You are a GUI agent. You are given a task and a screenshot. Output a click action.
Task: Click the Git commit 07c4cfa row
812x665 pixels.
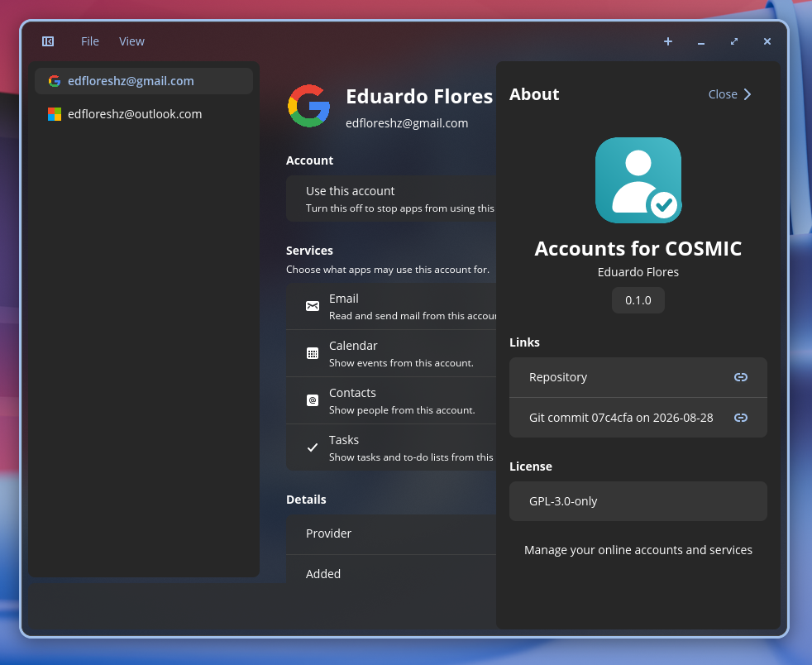(x=638, y=418)
